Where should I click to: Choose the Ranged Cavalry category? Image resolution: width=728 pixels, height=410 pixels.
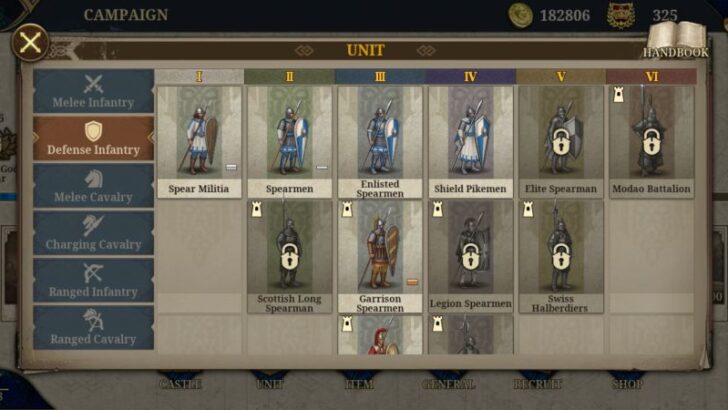click(x=93, y=328)
